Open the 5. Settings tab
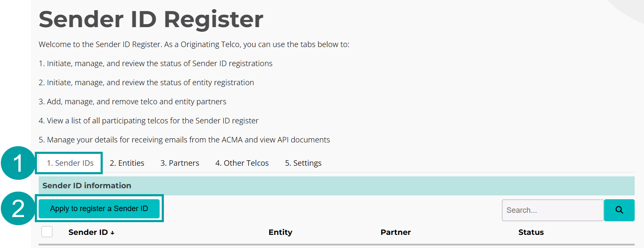Screen dimensions: 644x248 pyautogui.click(x=303, y=163)
